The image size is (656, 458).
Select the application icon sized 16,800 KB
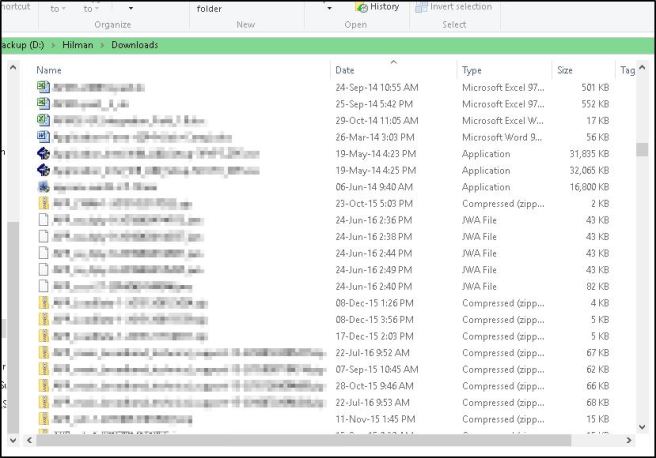[x=43, y=187]
